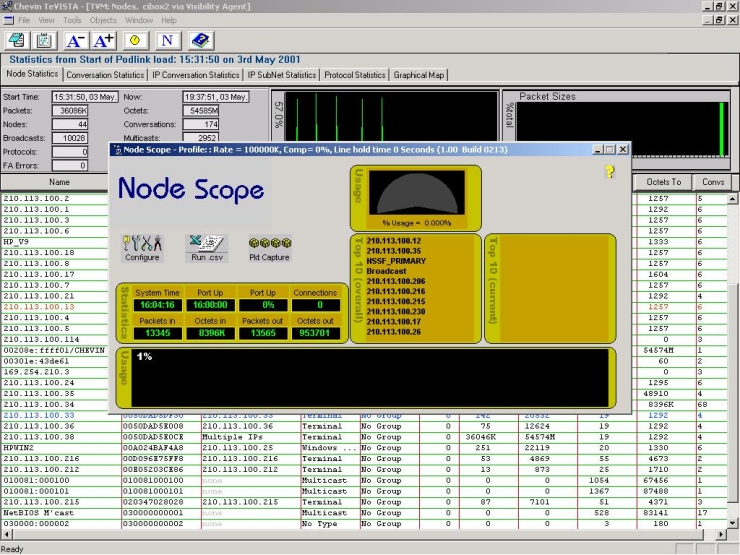Open the Window menu
The width and height of the screenshot is (740, 555).
click(x=139, y=20)
